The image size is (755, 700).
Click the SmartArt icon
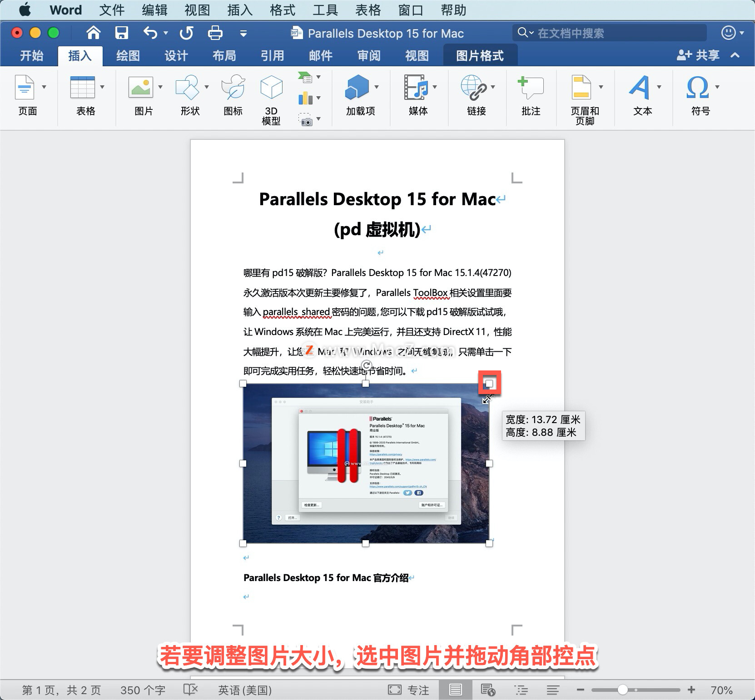point(305,77)
